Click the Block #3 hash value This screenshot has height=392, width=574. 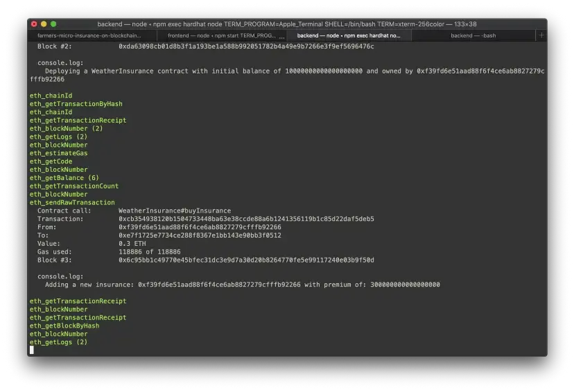pos(246,260)
